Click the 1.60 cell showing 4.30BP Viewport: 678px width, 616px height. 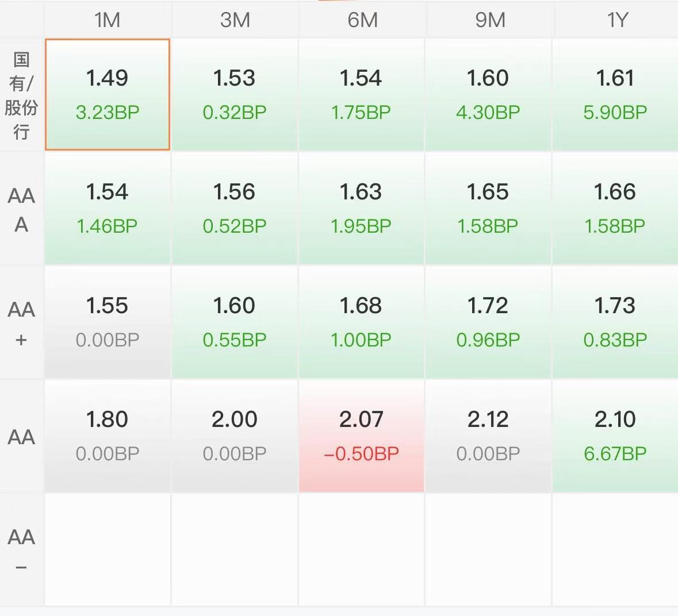488,95
